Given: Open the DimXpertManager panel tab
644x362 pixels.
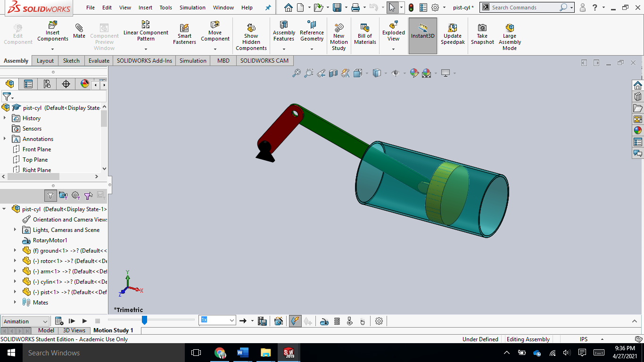Looking at the screenshot, I should [x=66, y=84].
